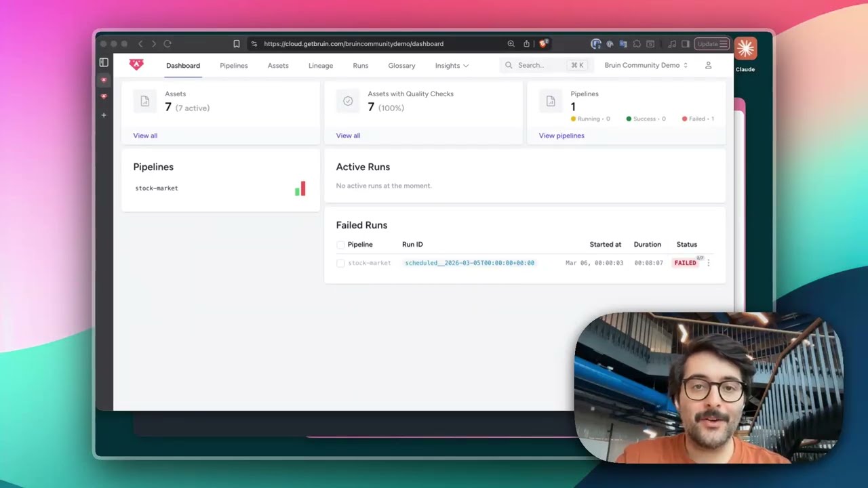
Task: Click the ⌘K shortcut hint in search
Action: 577,65
